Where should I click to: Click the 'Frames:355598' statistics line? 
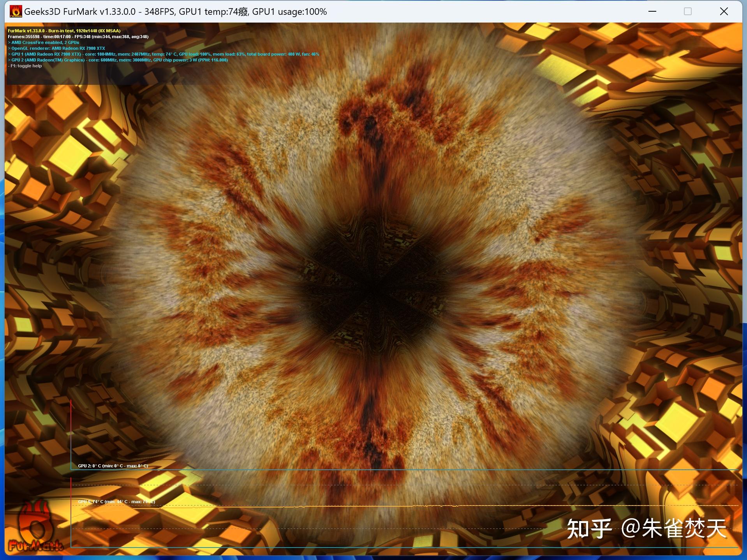click(78, 37)
